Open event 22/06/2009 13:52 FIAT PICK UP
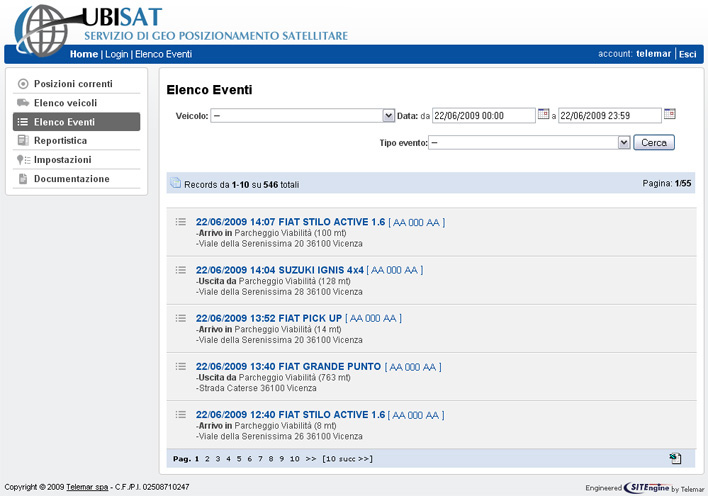 (269, 318)
